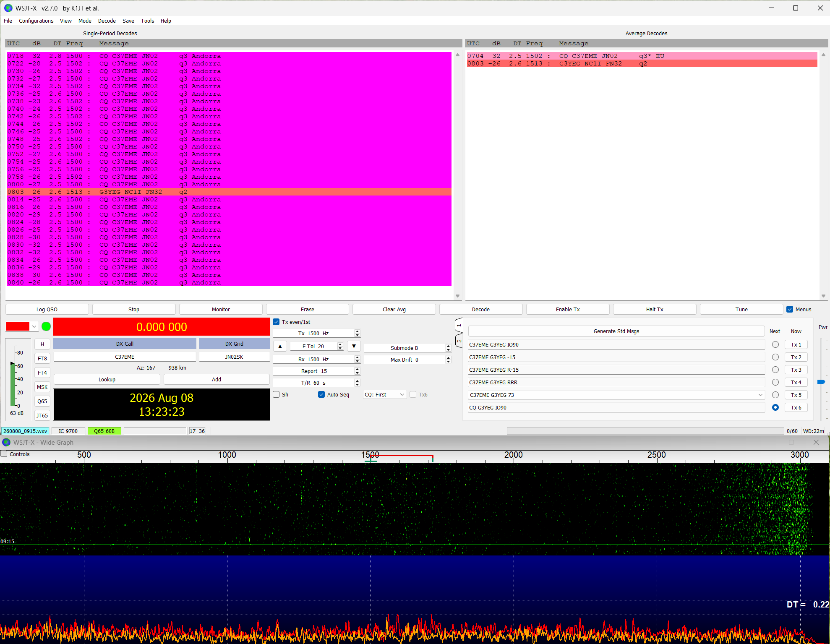Switch to FT4 mode button
The image size is (830, 644).
(42, 373)
